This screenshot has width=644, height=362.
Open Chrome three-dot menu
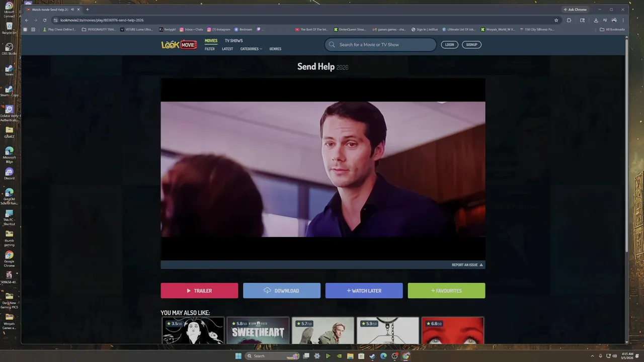623,20
